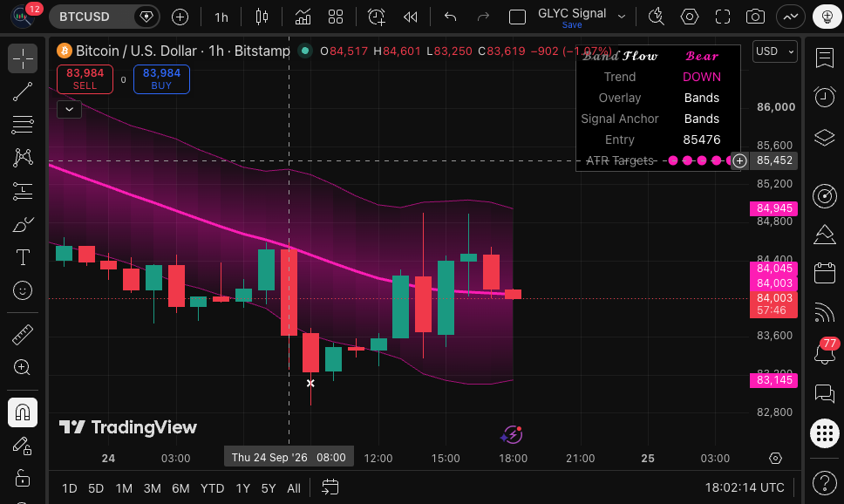Select the text annotation tool
Viewport: 844px width, 504px height.
coord(23,257)
